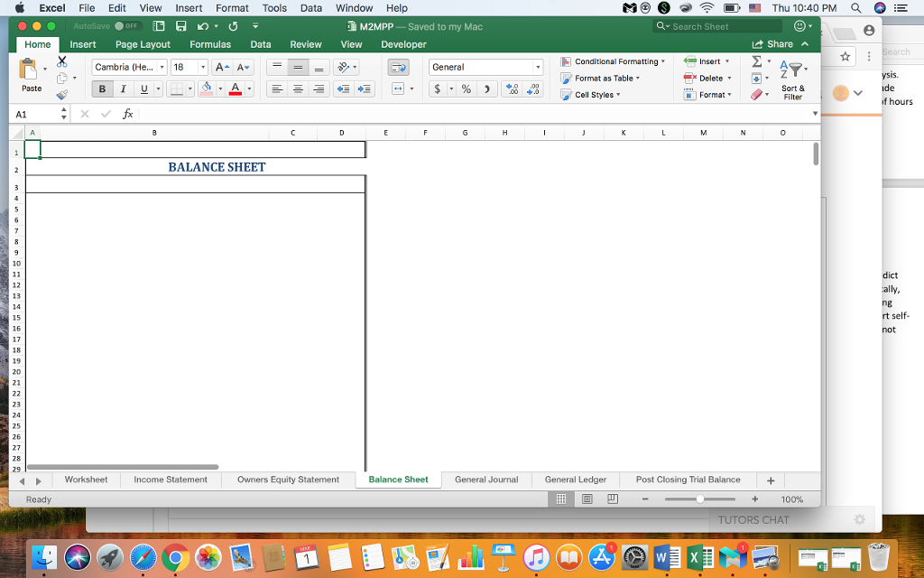Open the Insert ribbon tab
924x578 pixels.
point(82,44)
